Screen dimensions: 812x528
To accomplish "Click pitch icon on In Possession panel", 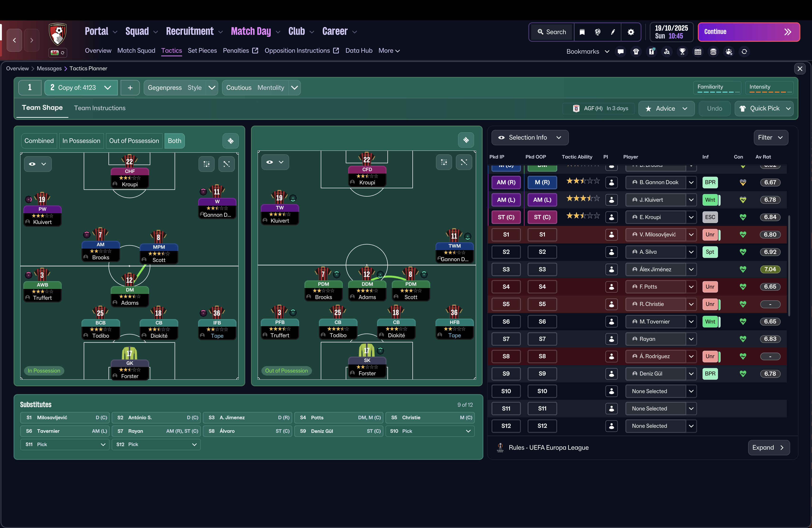I will coord(231,141).
